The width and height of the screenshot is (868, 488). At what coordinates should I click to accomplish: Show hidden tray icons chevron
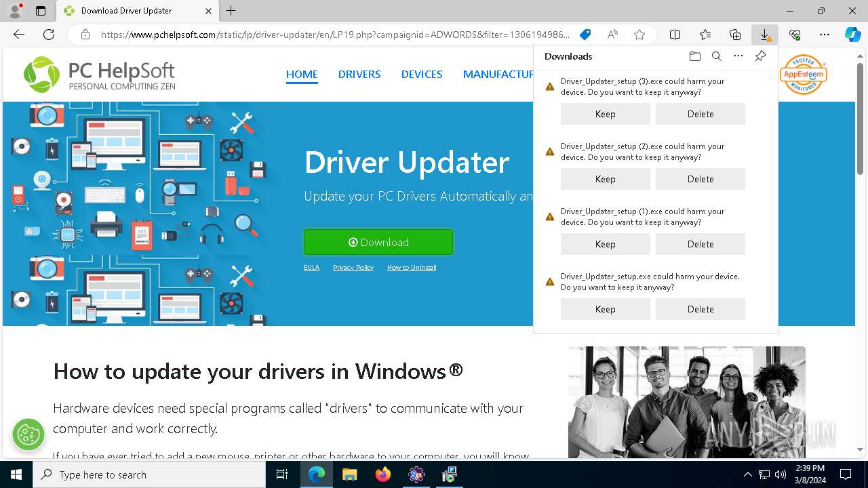pyautogui.click(x=747, y=474)
